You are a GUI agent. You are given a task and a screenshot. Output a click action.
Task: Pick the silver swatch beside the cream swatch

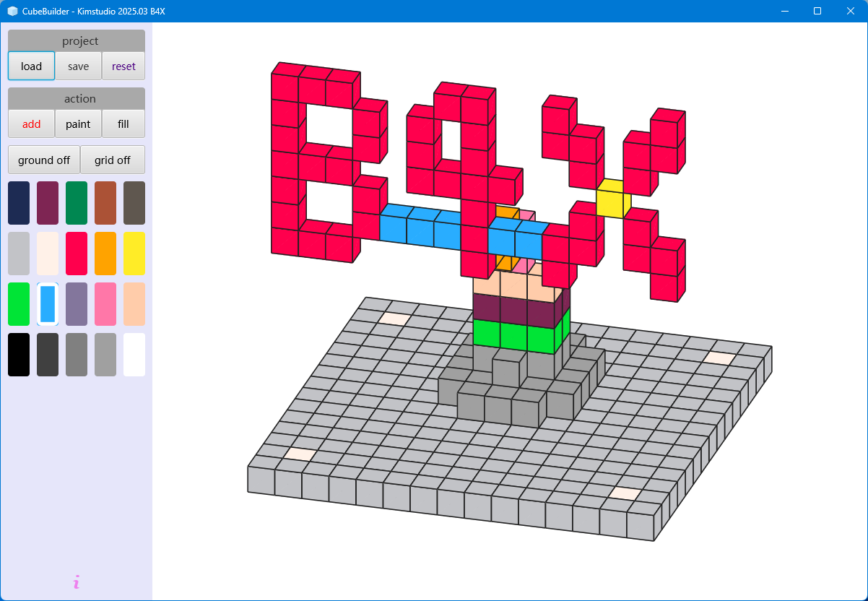click(19, 254)
